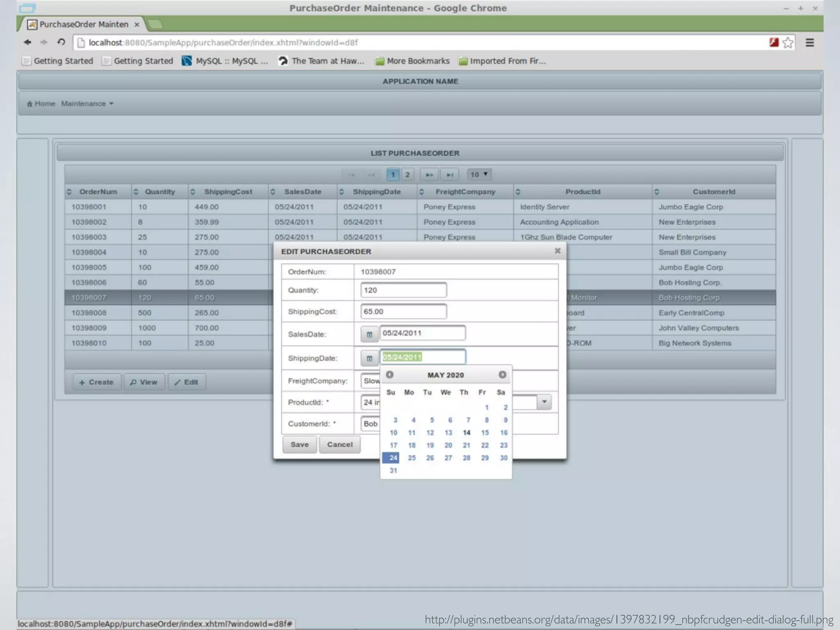Open Getting Started bookmark, first one
The width and height of the screenshot is (840, 630).
coord(58,61)
